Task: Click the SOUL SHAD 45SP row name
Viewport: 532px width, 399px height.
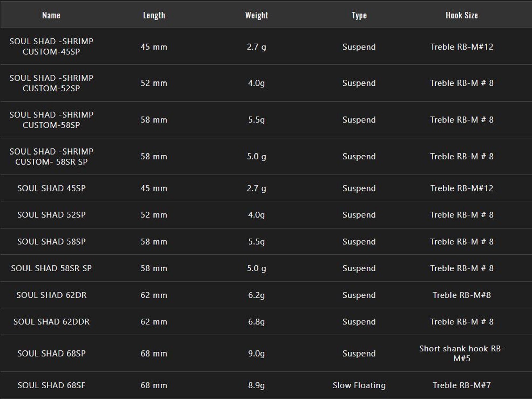Action: click(51, 188)
